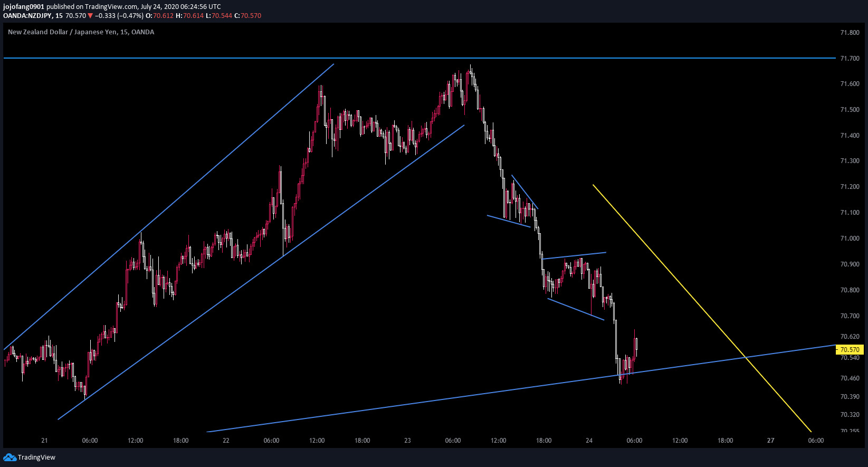Click the 70.390 price axis label

click(x=850, y=397)
